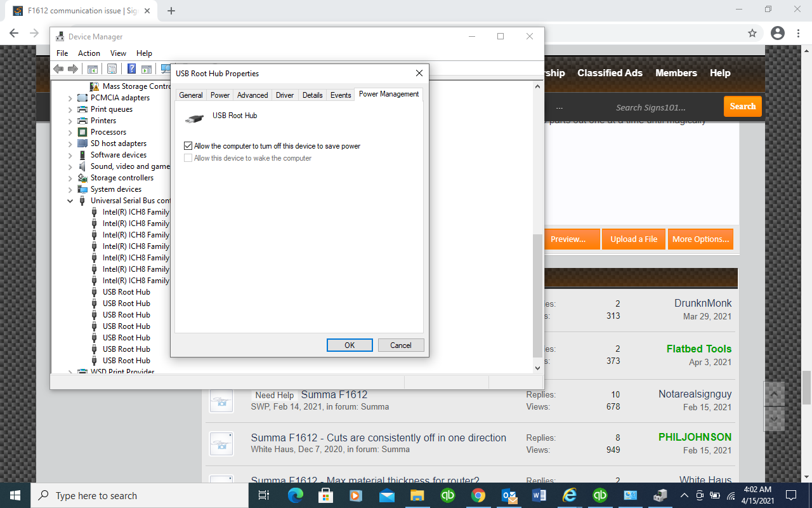Open Google Chrome from the taskbar

478,495
